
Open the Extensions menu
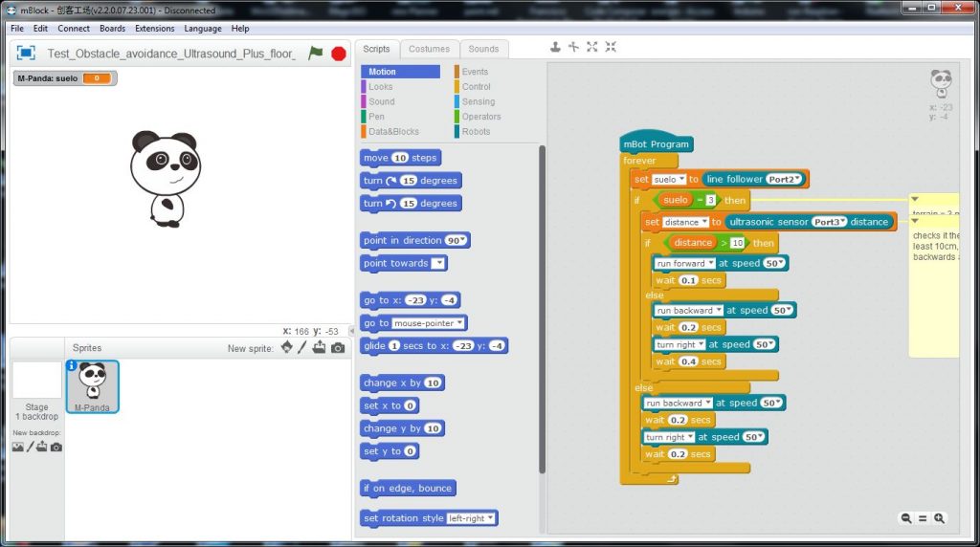(x=154, y=29)
